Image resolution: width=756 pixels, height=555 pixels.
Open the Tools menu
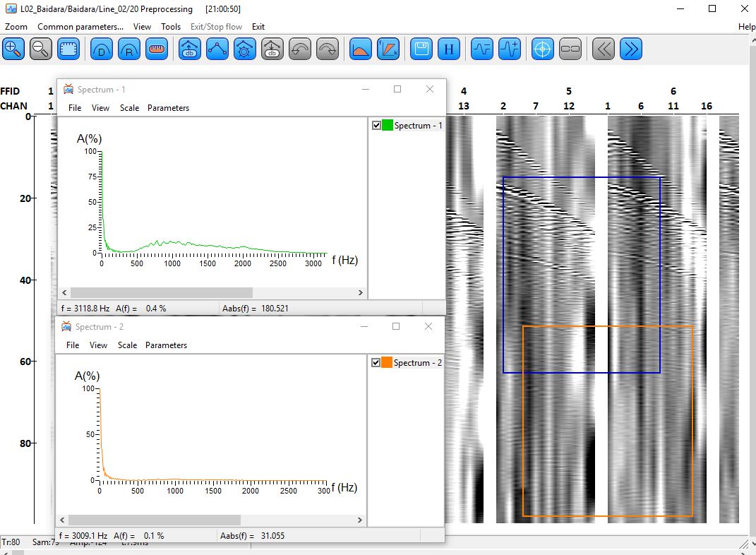[171, 27]
